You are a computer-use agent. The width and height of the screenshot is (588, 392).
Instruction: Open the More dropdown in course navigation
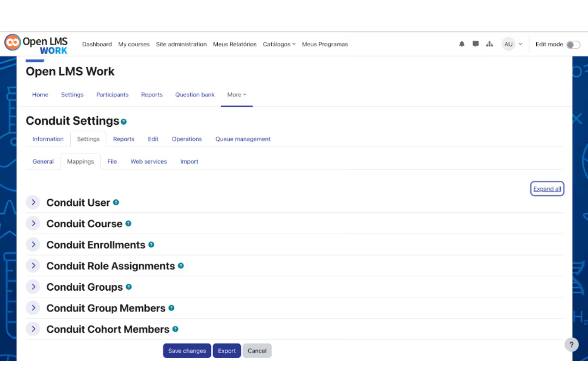tap(236, 95)
